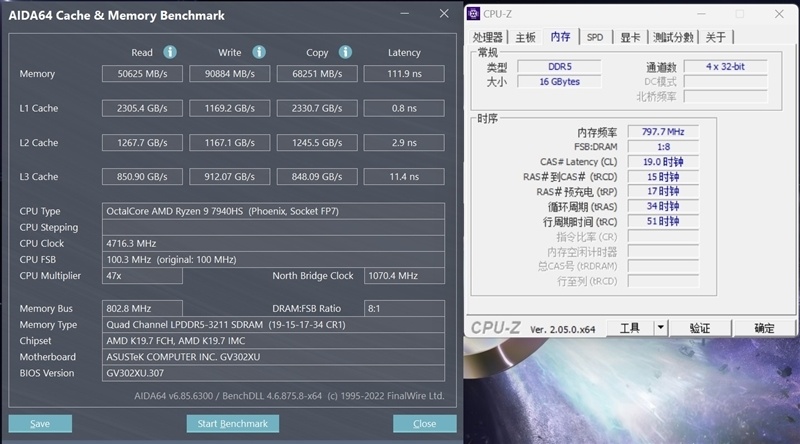Viewport: 800px width, 444px height.
Task: Click the tRCD value 15 时钟
Action: 663,177
